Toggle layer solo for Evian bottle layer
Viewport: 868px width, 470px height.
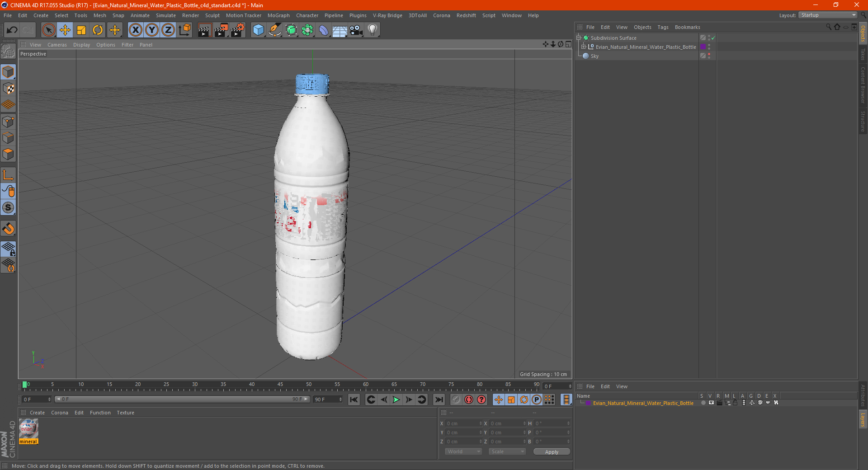703,403
